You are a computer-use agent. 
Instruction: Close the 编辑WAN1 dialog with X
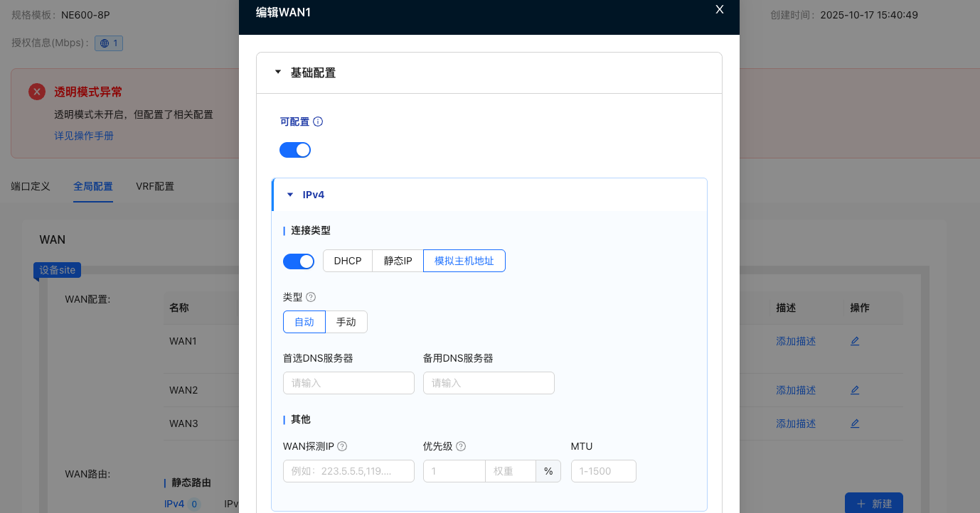click(x=719, y=9)
